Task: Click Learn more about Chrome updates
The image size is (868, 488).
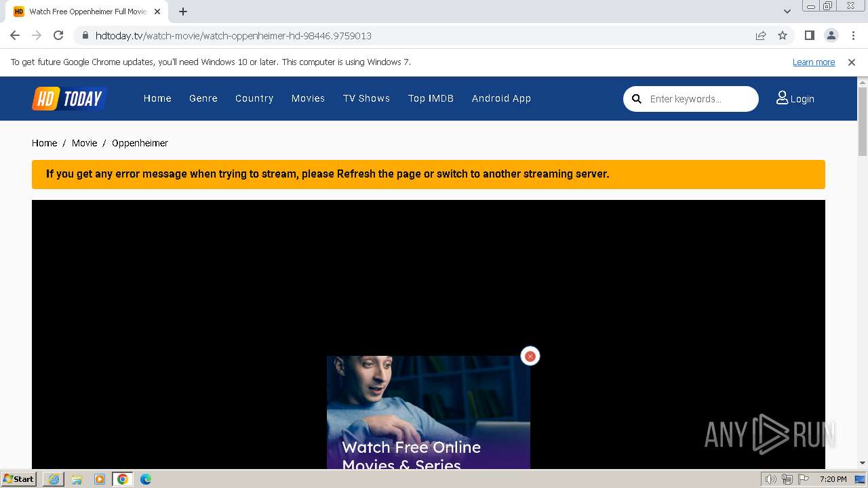Action: (x=814, y=62)
